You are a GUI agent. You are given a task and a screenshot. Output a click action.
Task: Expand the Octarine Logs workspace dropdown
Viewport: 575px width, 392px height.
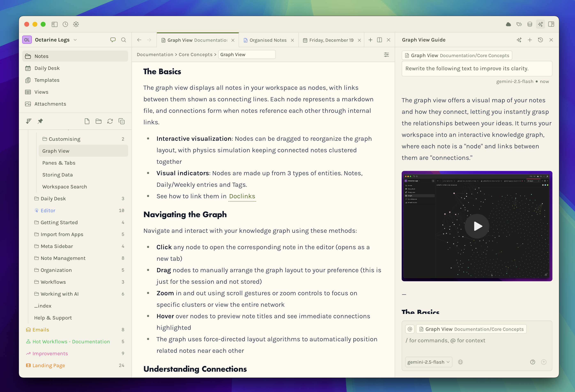[x=75, y=40]
